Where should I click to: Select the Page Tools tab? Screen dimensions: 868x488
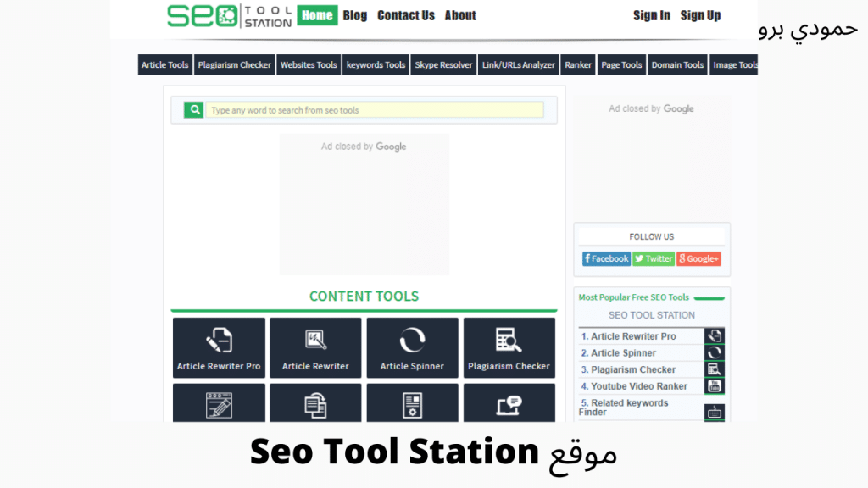[621, 64]
